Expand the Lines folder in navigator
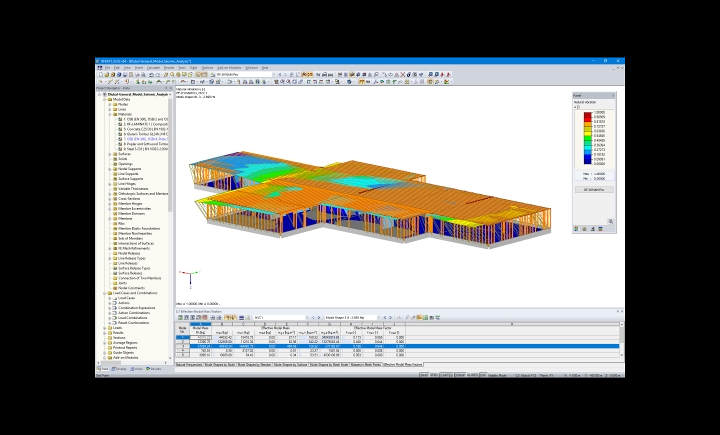Viewport: 720px width, 435px height. [110, 109]
